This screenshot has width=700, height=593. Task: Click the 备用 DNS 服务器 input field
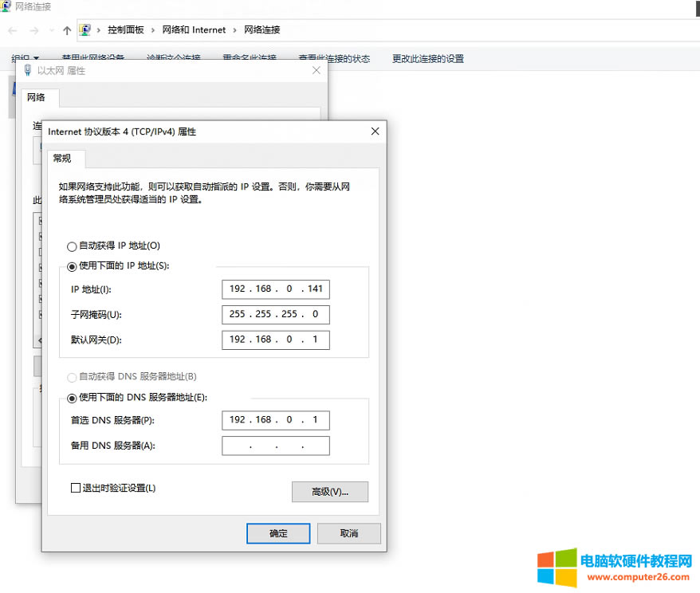tap(276, 446)
